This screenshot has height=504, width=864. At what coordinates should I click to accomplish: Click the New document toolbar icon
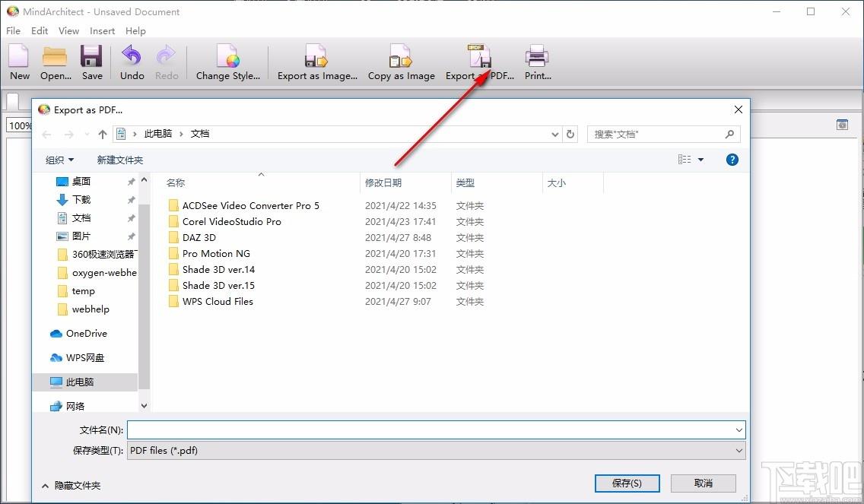[19, 62]
